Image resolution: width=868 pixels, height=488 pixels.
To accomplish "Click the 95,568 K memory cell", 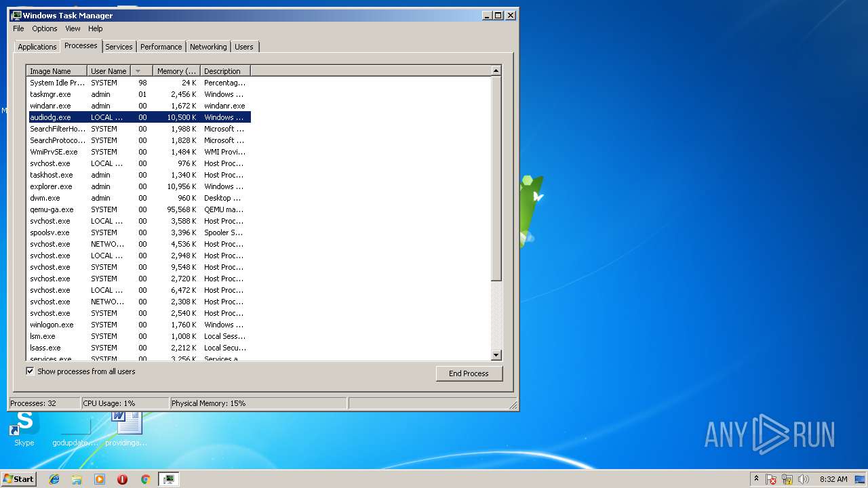I will pos(180,209).
